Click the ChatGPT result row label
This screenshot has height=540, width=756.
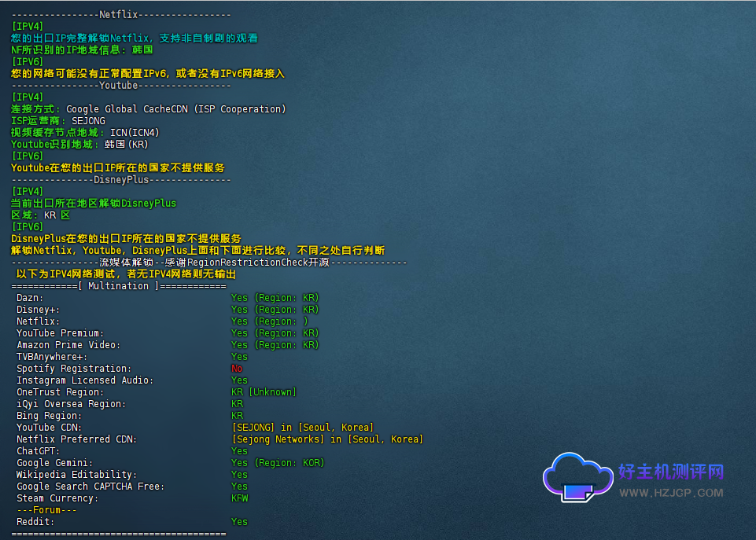(38, 451)
